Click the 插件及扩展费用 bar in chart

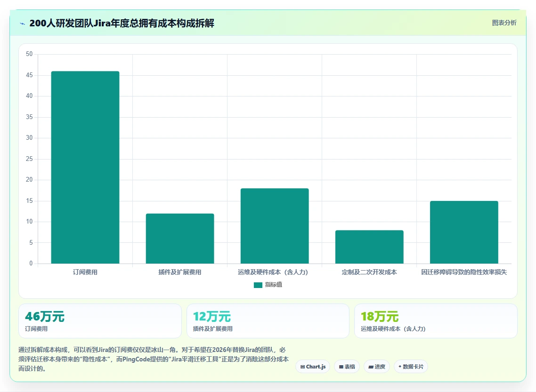[x=180, y=238]
